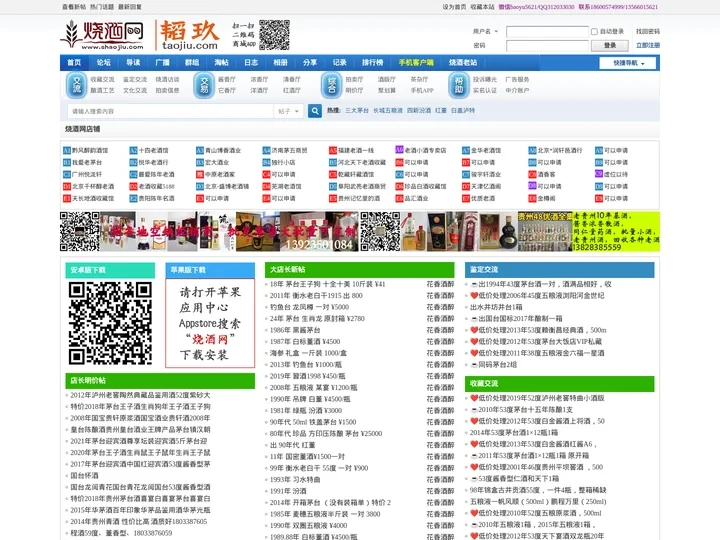Click the 找回密码 link
Viewport: 720px width, 540px height.
pos(648,32)
